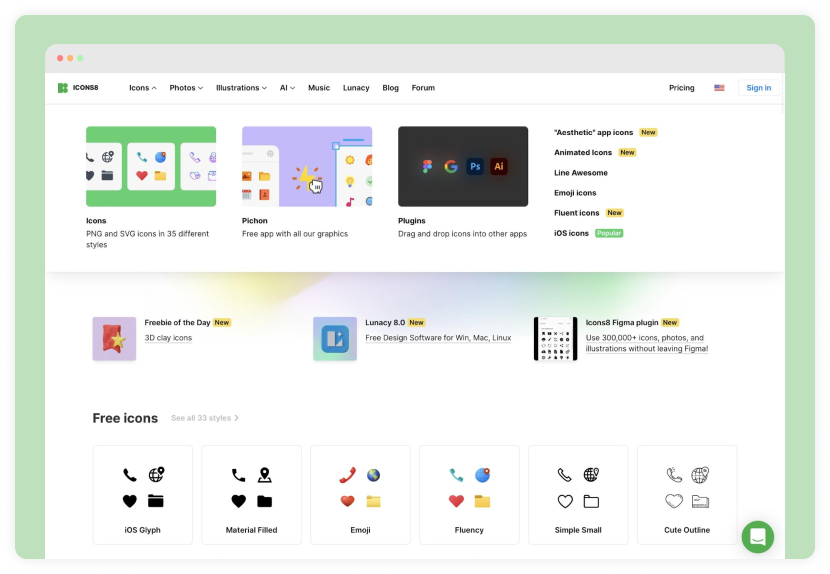
Task: Open the green Icons thumbnail card
Action: click(151, 166)
